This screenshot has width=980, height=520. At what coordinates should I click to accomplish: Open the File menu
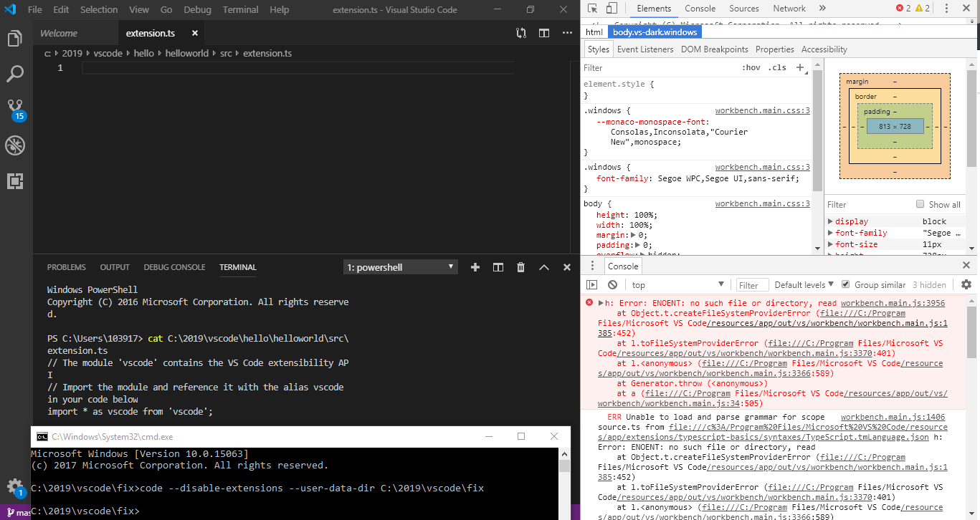[x=34, y=9]
